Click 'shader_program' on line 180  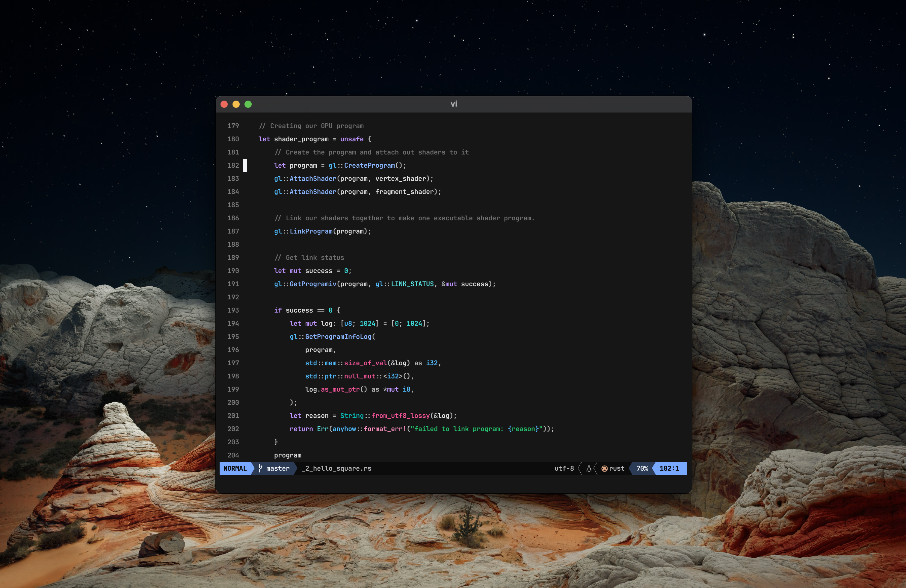tap(301, 139)
